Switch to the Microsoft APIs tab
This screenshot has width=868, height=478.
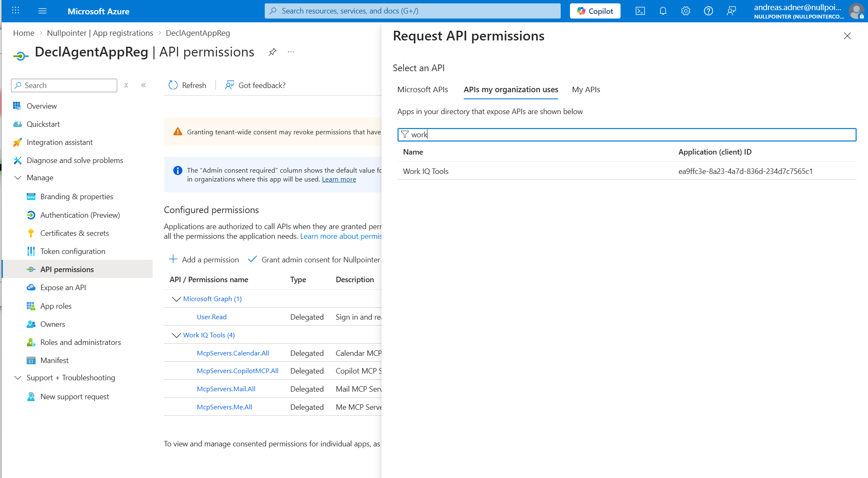(422, 89)
